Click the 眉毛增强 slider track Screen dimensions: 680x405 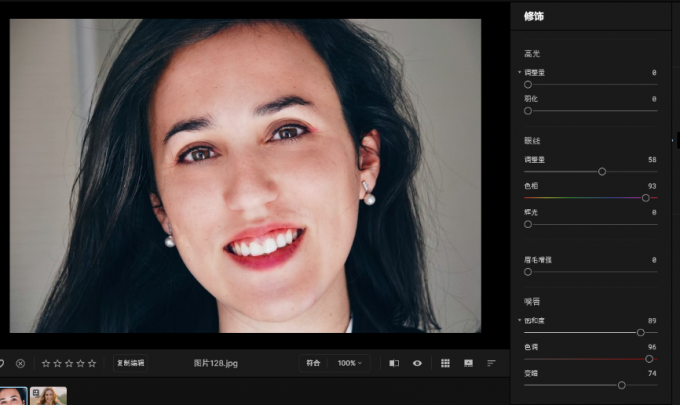pyautogui.click(x=590, y=272)
